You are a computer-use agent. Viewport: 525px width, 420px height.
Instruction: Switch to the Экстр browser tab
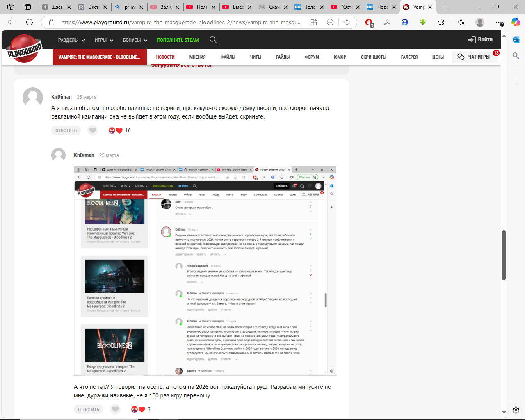(93, 7)
